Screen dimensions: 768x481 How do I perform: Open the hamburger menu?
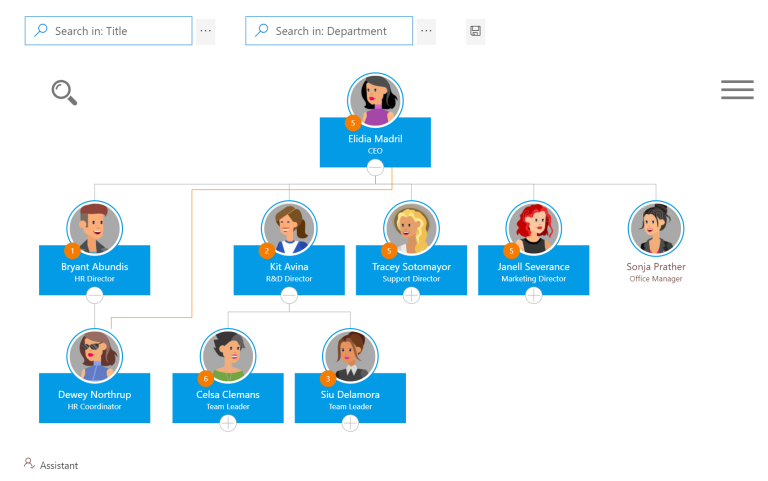(737, 90)
